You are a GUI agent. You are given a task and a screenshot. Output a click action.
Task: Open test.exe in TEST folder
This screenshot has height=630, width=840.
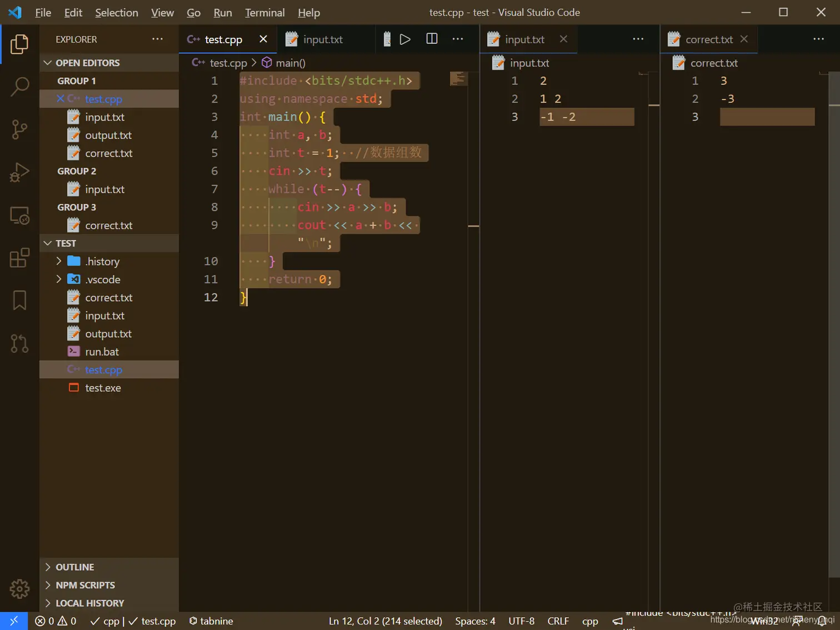point(109,388)
